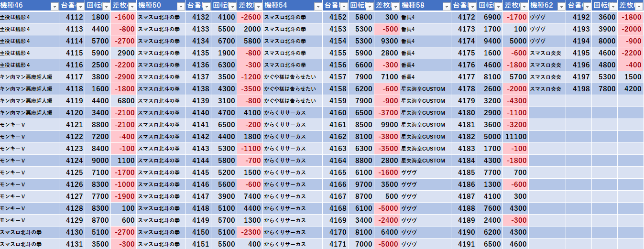644x249 pixels.
Task: Select machine number cell 4119
Action: (73, 101)
